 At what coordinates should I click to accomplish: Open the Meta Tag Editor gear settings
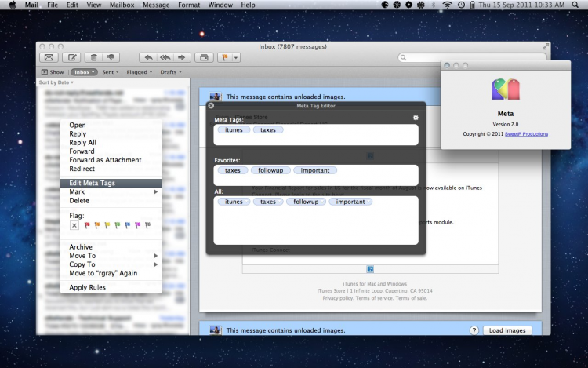tap(416, 118)
